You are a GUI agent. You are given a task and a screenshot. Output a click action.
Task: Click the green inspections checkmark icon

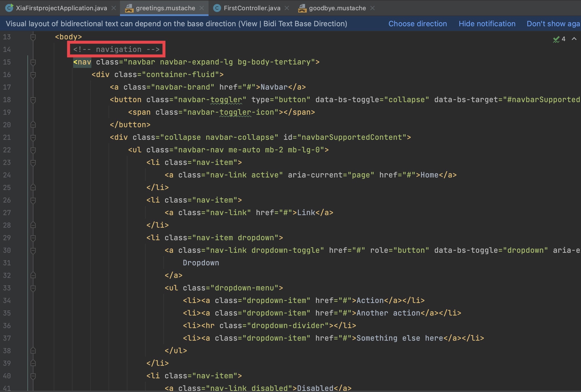pyautogui.click(x=556, y=39)
